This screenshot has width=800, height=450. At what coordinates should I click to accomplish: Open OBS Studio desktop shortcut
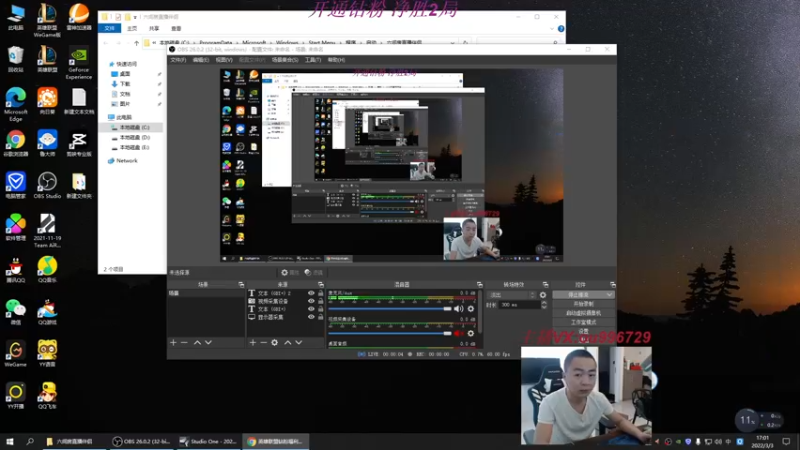pyautogui.click(x=47, y=185)
